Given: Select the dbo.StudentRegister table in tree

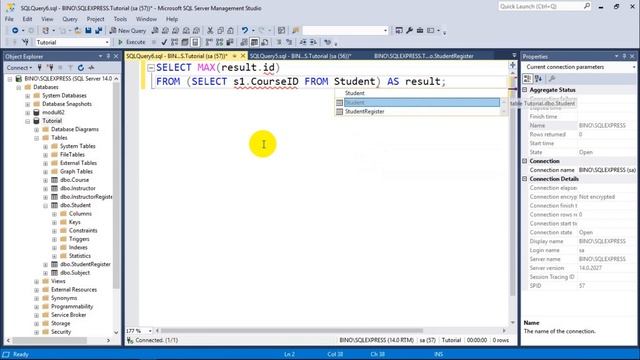Looking at the screenshot, I should tap(85, 264).
